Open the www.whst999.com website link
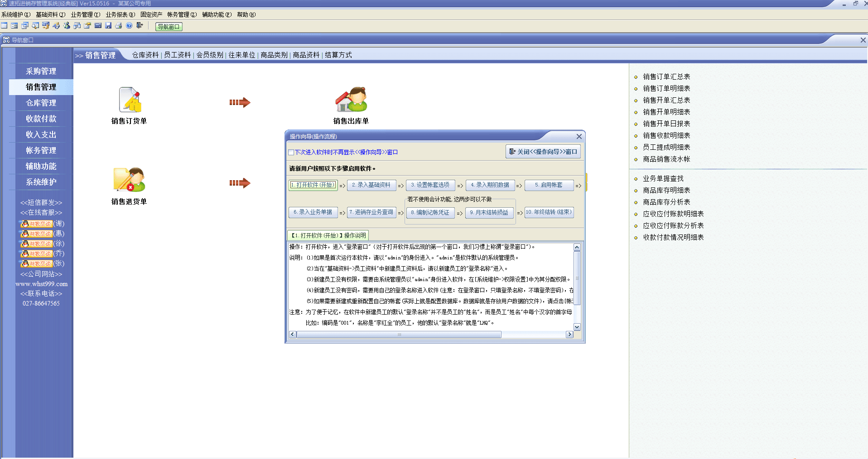 point(41,284)
